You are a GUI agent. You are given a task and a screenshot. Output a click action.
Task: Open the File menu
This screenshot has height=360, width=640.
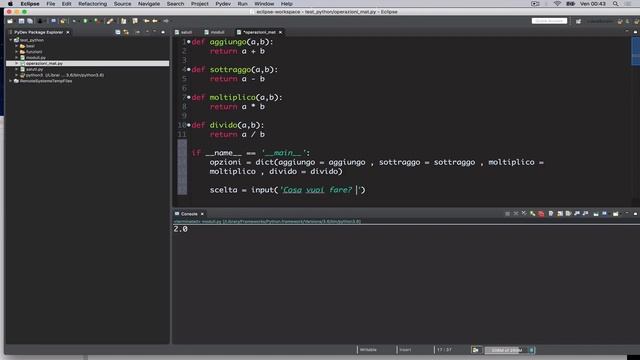[x=51, y=4]
